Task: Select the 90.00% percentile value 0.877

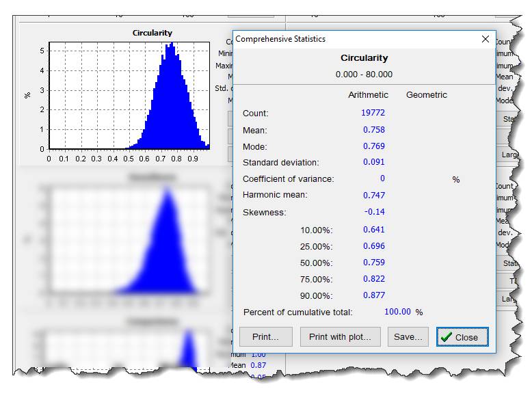Action: 374,295
